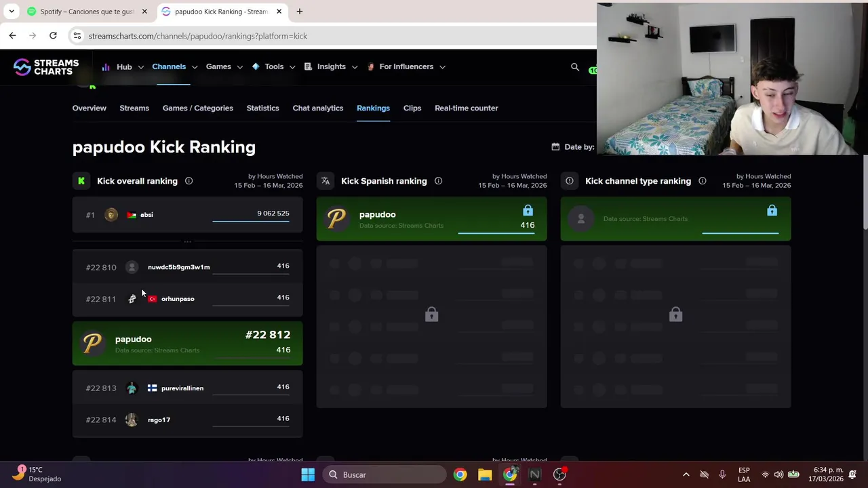Click the Turkish flag beside orhunpaso
This screenshot has width=868, height=488.
coord(152,299)
